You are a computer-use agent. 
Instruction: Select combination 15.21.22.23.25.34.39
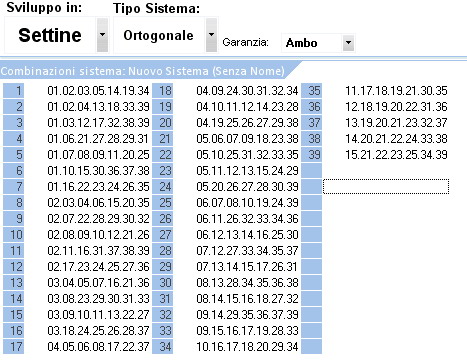pos(396,155)
